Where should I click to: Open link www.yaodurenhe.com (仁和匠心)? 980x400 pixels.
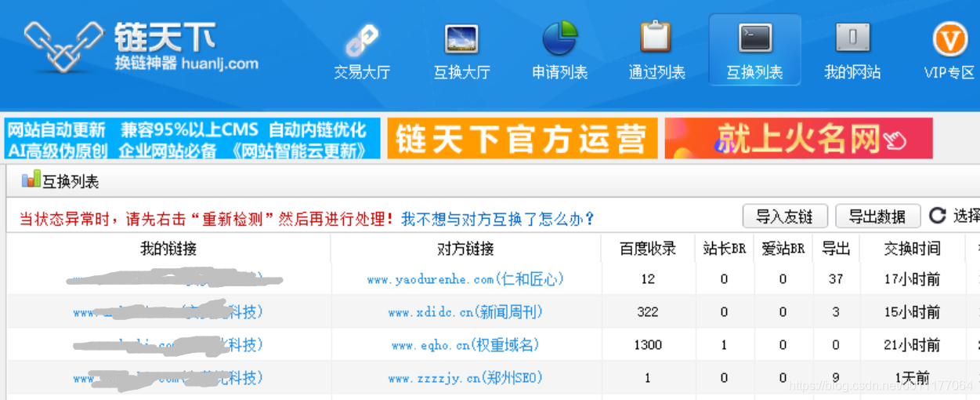[x=465, y=279]
